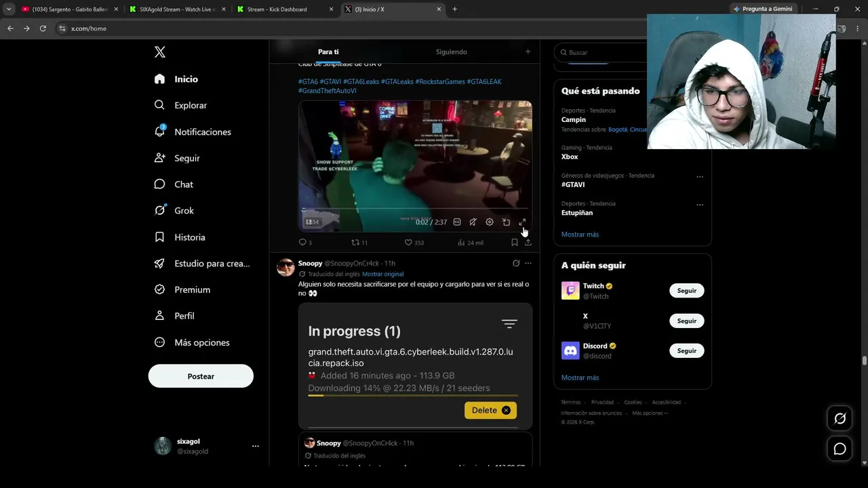Click the filter icon in torrent image
This screenshot has height=488, width=868.
[x=509, y=324]
